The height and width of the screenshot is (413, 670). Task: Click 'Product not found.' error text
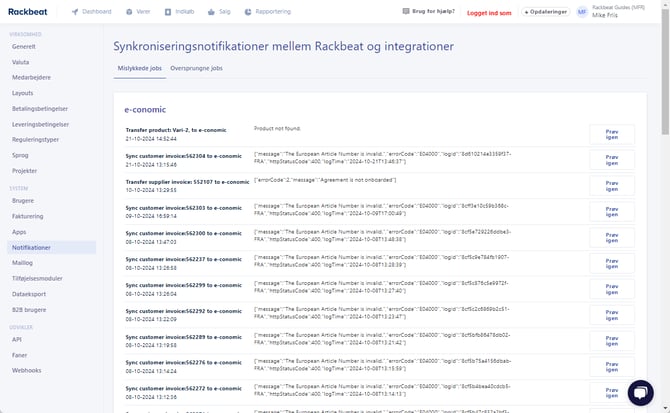[277, 129]
